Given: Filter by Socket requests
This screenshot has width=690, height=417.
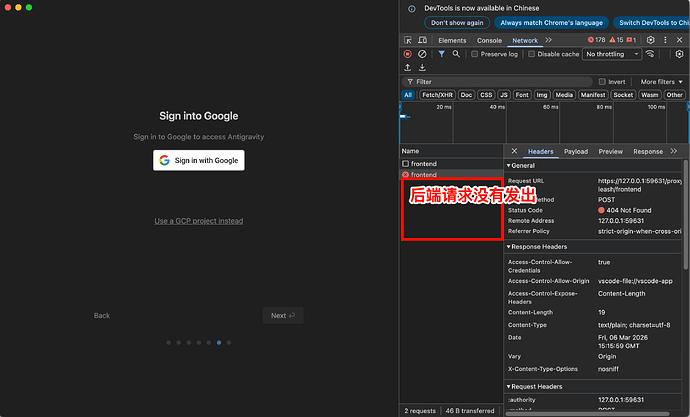Looking at the screenshot, I should (623, 95).
